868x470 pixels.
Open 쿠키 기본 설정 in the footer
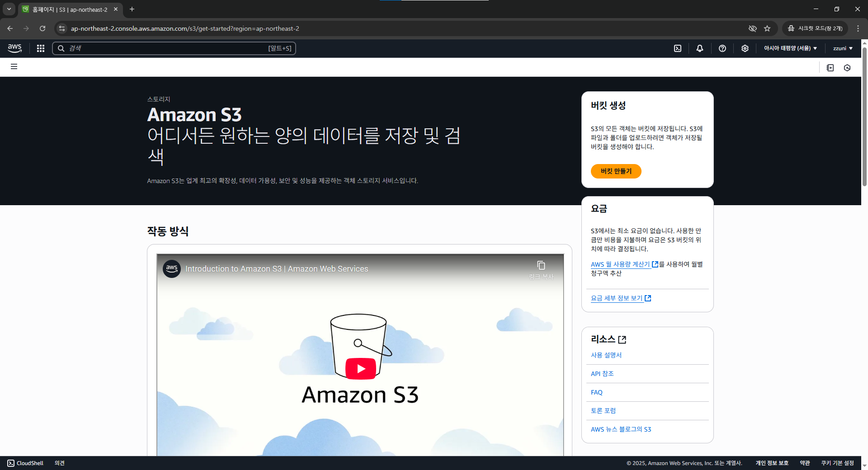click(x=837, y=463)
